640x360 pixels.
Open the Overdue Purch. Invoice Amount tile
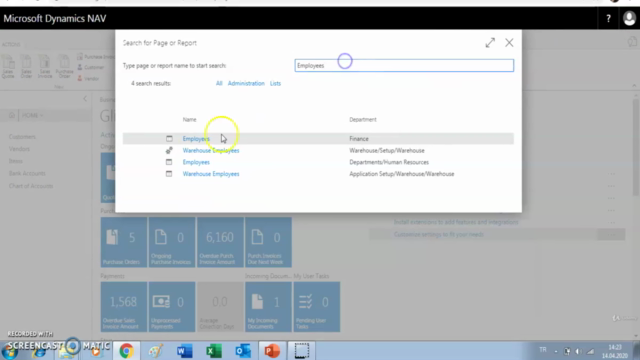coord(220,242)
